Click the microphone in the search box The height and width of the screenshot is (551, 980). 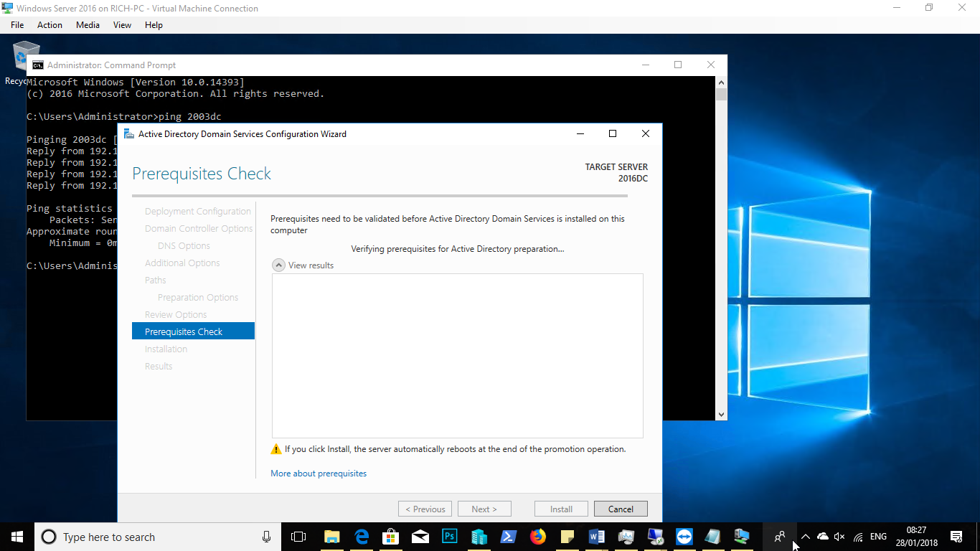266,537
